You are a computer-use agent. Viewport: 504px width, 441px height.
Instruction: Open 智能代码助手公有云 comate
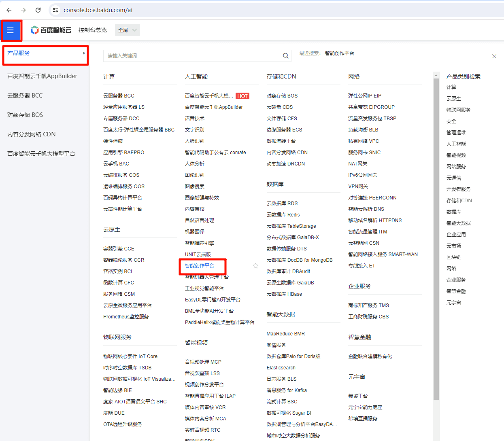coord(215,153)
